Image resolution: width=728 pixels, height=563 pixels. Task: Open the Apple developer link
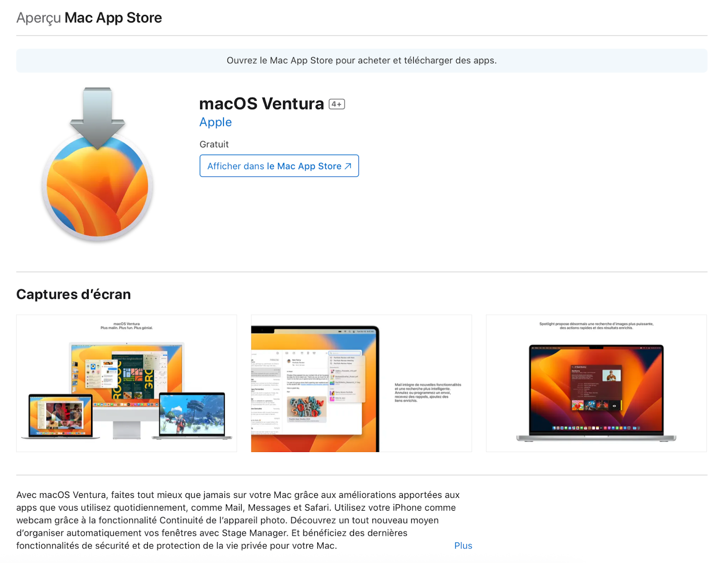215,122
